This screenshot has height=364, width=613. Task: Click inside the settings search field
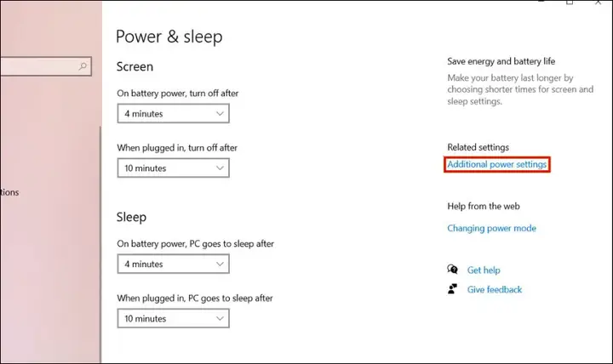point(45,66)
